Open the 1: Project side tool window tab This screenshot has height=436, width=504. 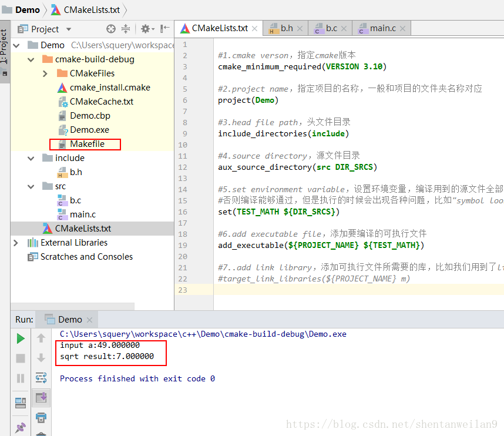pos(5,52)
